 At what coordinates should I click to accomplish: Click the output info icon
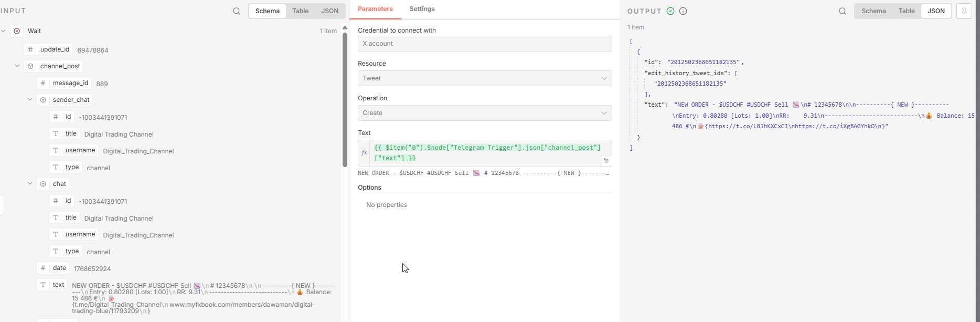[683, 11]
